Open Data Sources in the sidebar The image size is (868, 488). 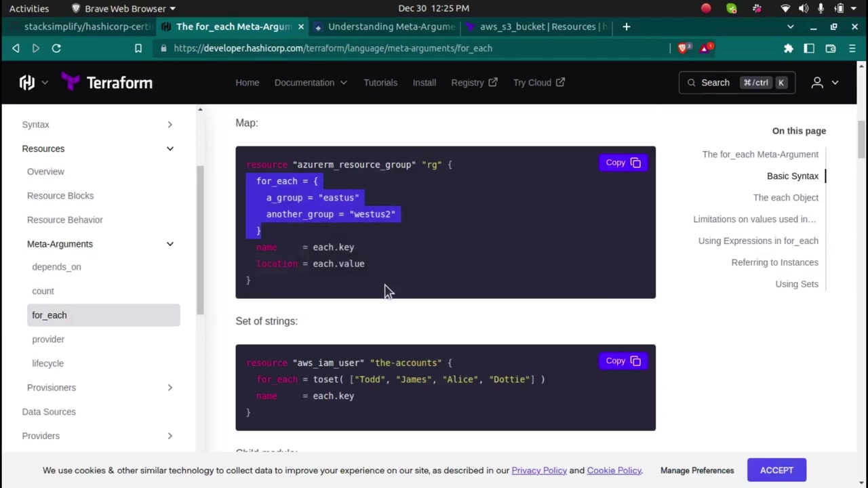pyautogui.click(x=49, y=411)
